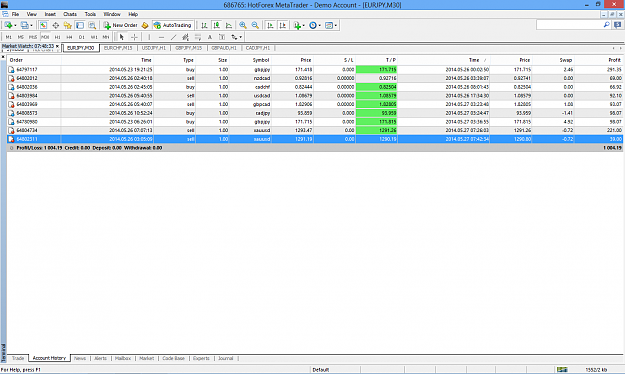Open the Data Window crosshair icon
Screen dimensions: 625x374
click(55, 25)
